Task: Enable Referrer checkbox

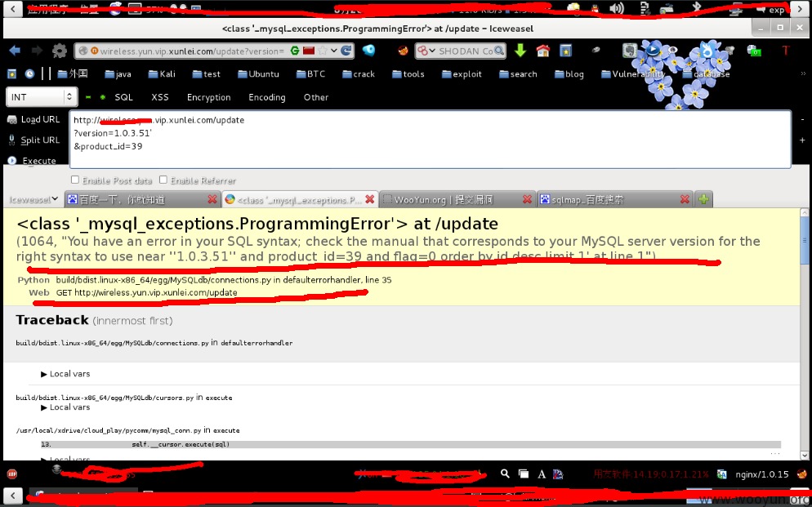Action: [x=163, y=180]
